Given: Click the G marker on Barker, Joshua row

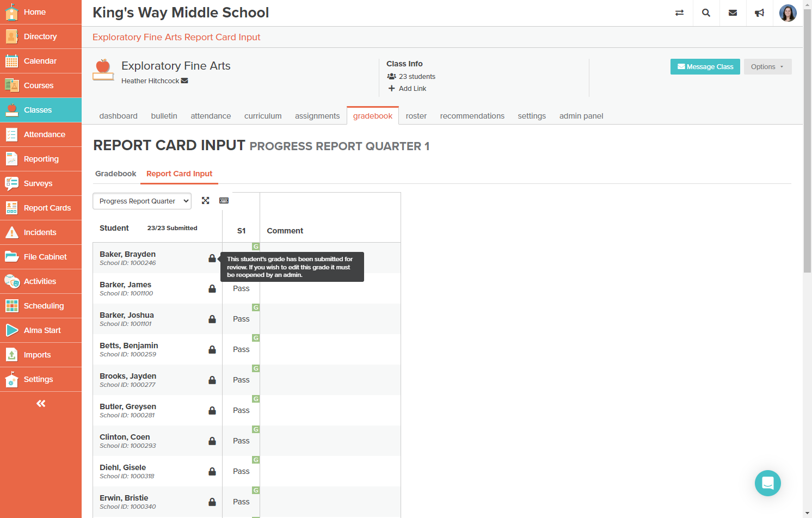Looking at the screenshot, I should click(x=256, y=307).
